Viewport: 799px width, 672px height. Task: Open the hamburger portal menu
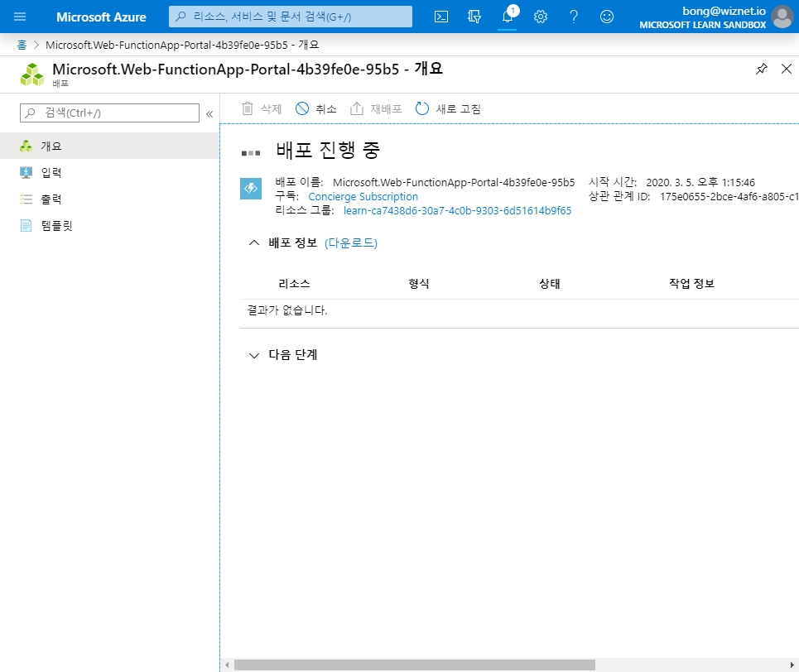[20, 17]
